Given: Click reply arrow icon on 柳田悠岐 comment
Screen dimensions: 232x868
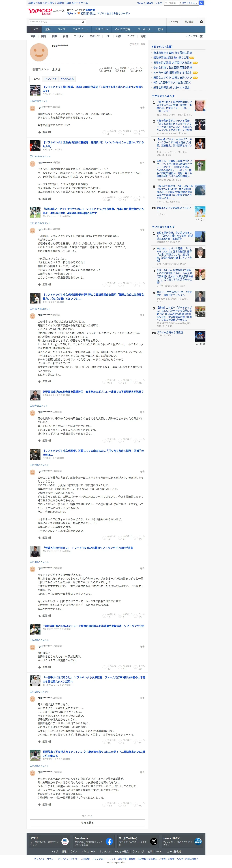Looking at the screenshot, I should pos(39,132).
